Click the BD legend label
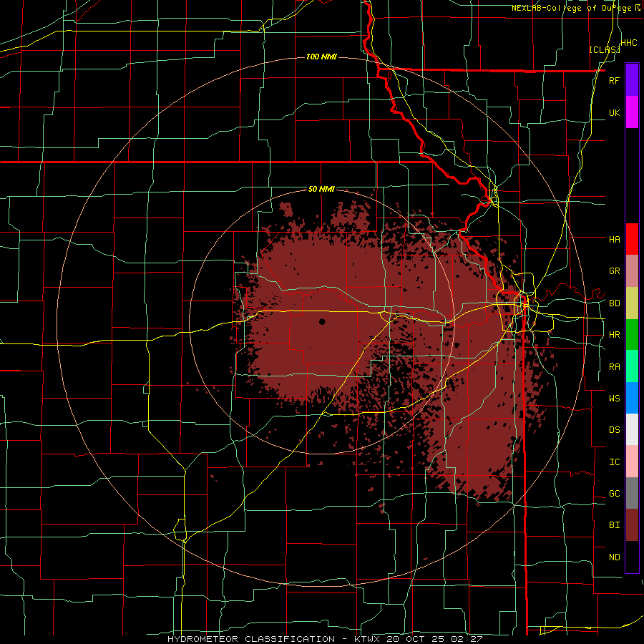Image resolution: width=644 pixels, height=644 pixels. pos(614,303)
